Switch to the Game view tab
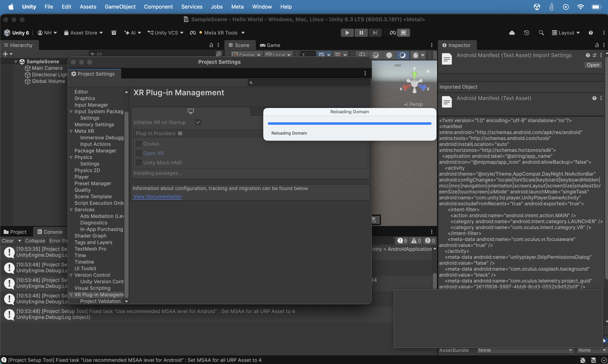This screenshot has width=608, height=364. [270, 45]
